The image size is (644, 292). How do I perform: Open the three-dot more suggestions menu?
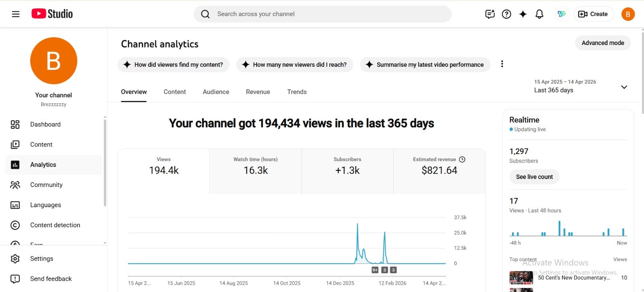click(x=502, y=64)
